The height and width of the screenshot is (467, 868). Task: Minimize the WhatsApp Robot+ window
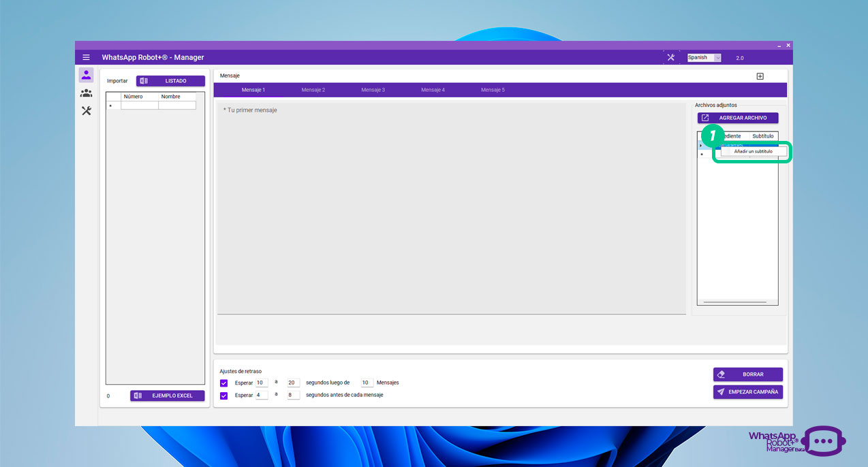tap(779, 46)
